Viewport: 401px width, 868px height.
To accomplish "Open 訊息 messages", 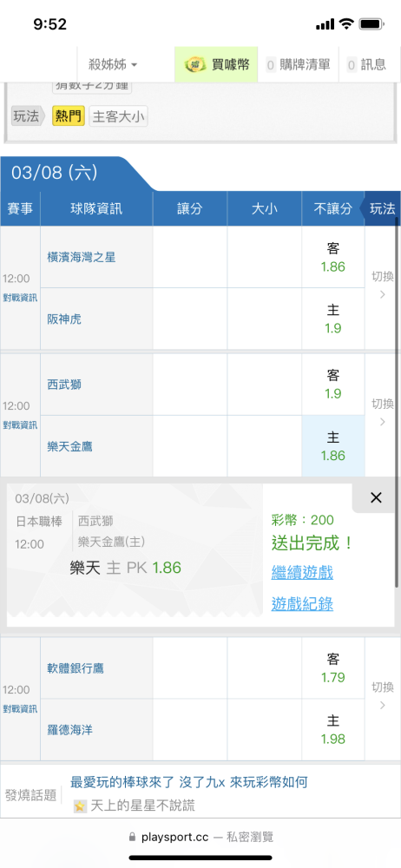I will coord(366,65).
